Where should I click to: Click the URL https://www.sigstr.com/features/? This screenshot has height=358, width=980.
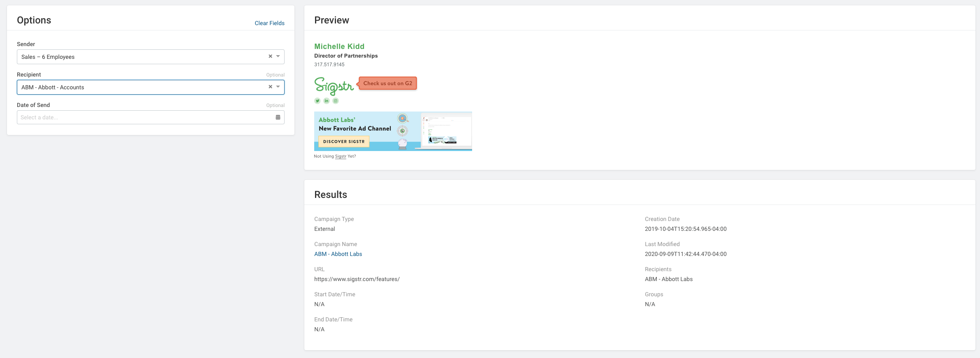pos(357,279)
